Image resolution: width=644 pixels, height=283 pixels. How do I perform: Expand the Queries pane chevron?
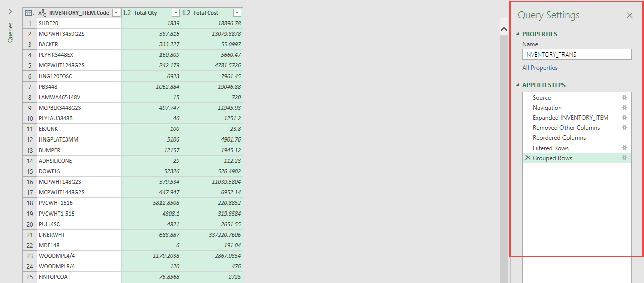point(10,11)
